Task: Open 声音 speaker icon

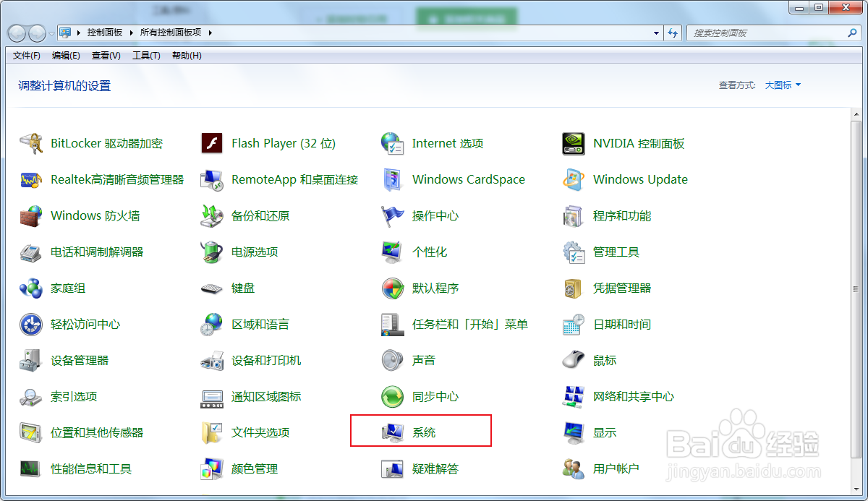Action: [393, 360]
